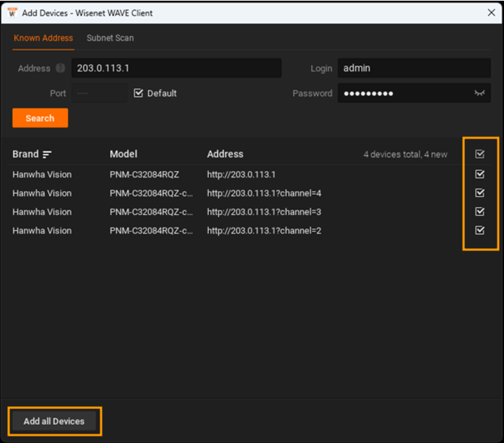Image resolution: width=504 pixels, height=443 pixels.
Task: Sort by the Brand column header
Action: (x=25, y=154)
